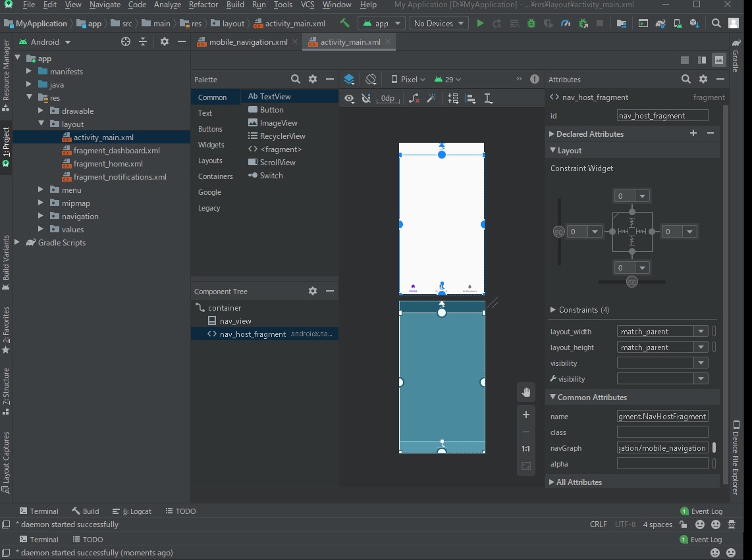Viewport: 752px width, 560px height.
Task: Open the Pixel device dropdown
Action: click(x=407, y=78)
